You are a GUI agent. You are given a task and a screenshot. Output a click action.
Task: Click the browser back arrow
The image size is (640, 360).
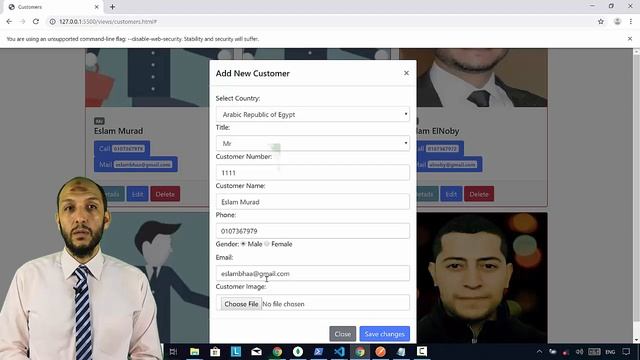(9, 22)
